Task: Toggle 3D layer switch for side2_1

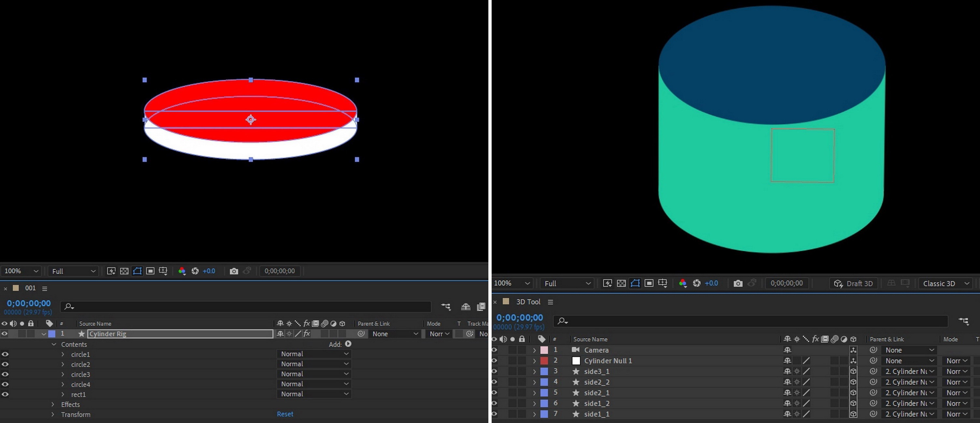Action: (x=853, y=393)
